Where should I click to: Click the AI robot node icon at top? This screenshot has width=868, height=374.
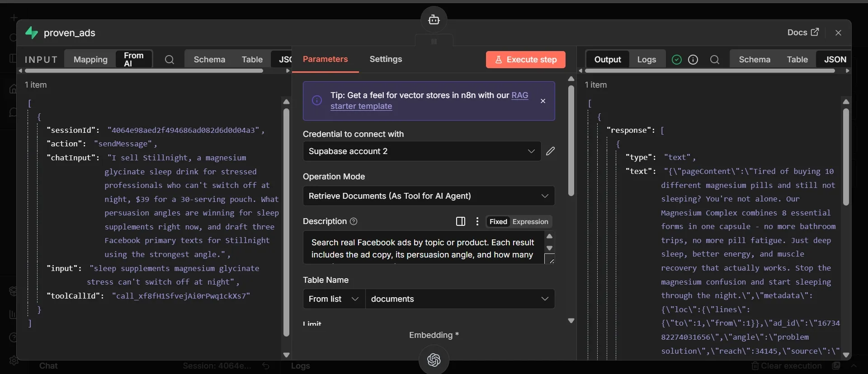click(434, 19)
